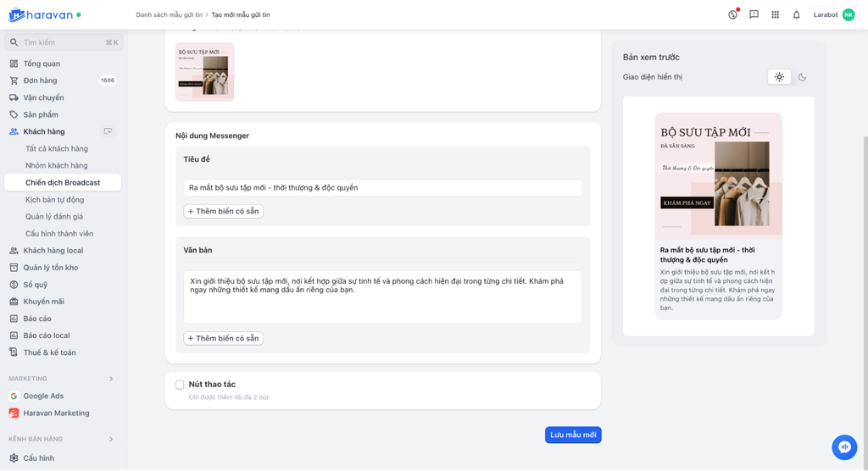Click the uploaded collection image thumbnail

click(x=204, y=72)
